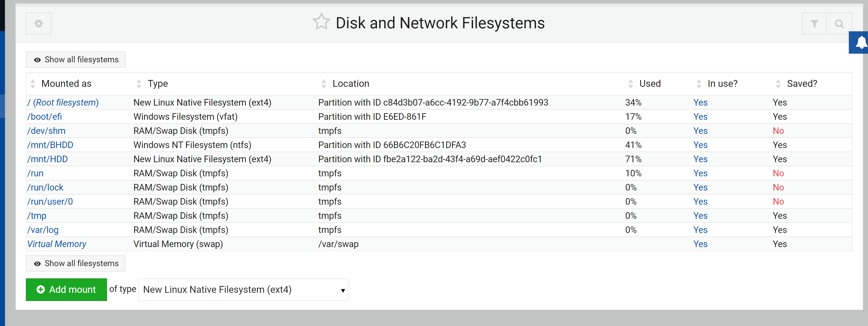Select the /var/swap location cell
This screenshot has width=868, height=326.
coord(338,244)
